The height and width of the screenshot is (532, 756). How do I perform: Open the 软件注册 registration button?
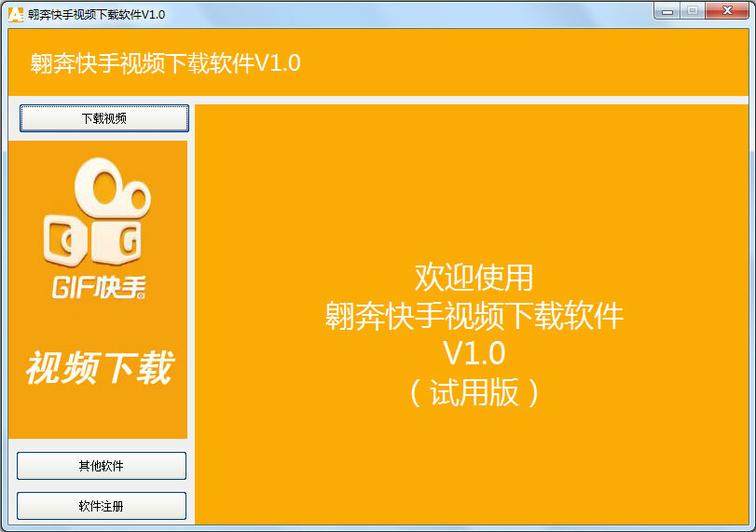click(x=102, y=506)
